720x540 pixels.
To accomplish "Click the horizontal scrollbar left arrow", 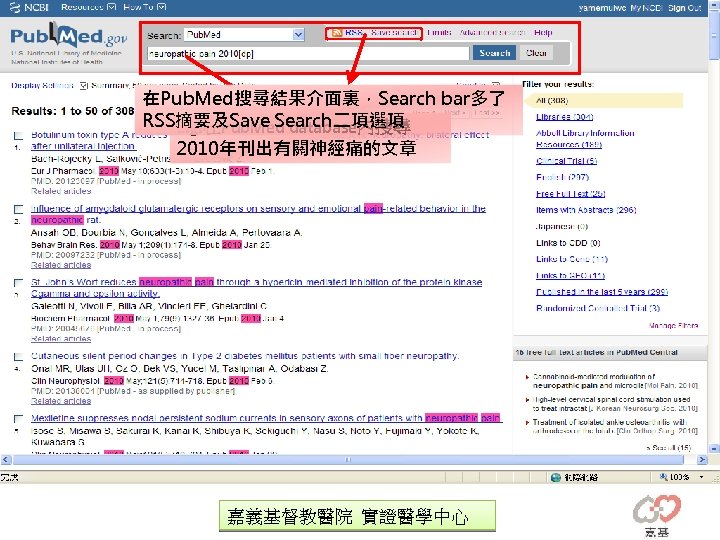I will (x=6, y=459).
